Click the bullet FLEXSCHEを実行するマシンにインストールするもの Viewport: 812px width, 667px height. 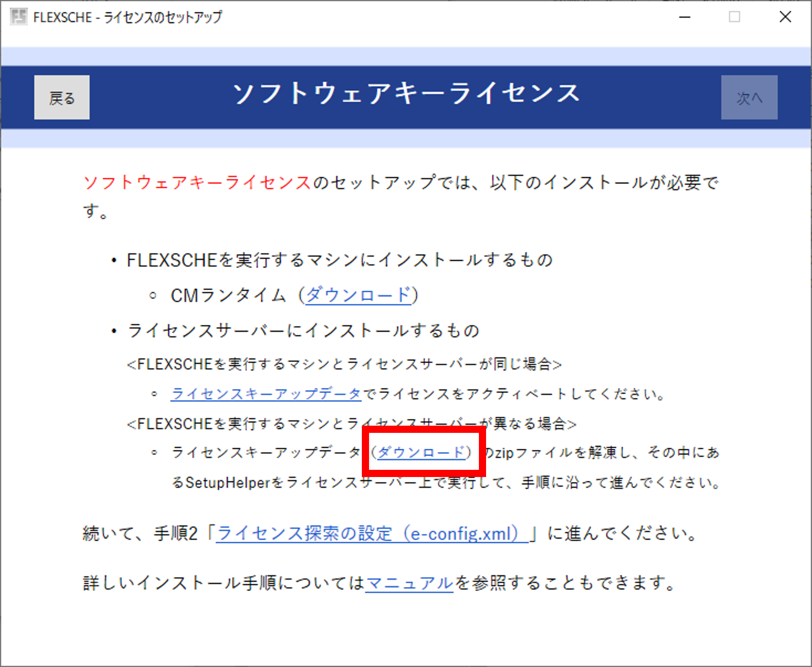[x=339, y=260]
